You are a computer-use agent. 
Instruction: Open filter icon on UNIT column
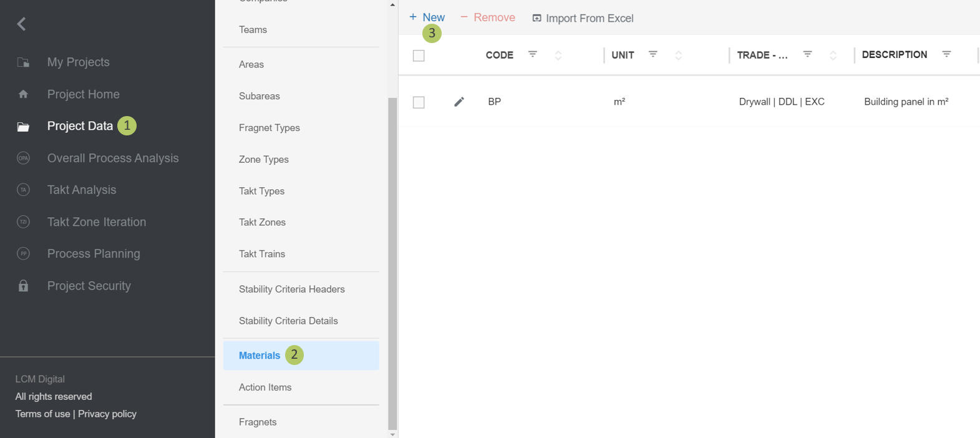[x=653, y=54]
